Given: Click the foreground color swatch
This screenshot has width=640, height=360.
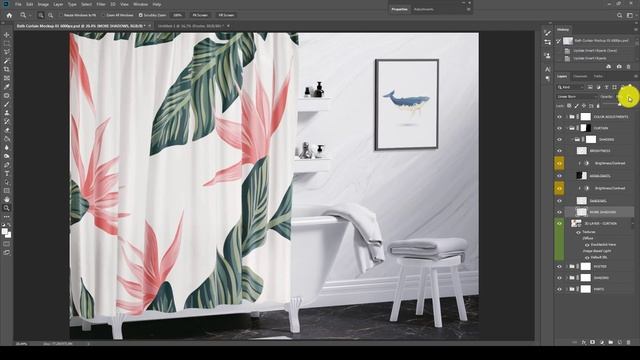Looking at the screenshot, I should coord(4,232).
